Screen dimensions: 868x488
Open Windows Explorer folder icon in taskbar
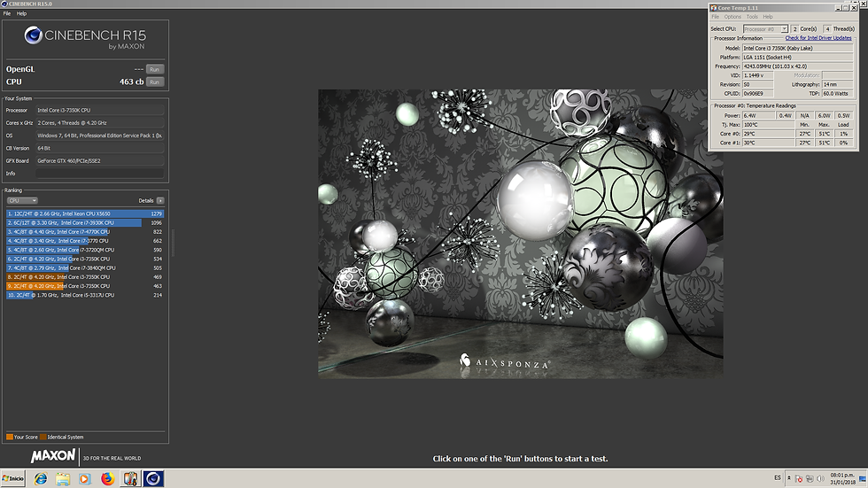tap(63, 478)
